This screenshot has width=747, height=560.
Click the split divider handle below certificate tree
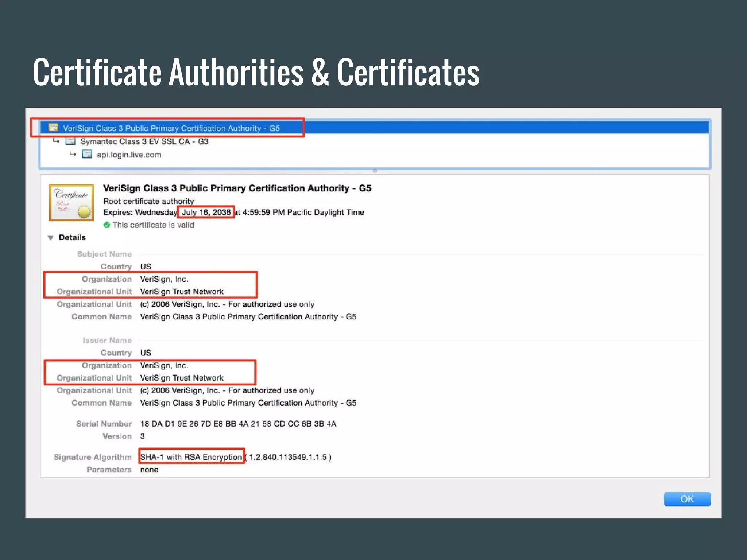tap(375, 171)
